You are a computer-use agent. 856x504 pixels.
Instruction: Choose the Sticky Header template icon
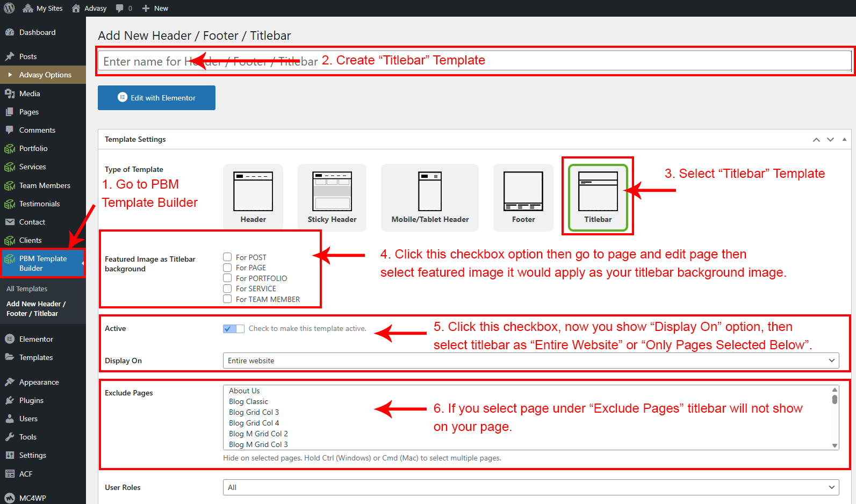tap(332, 191)
